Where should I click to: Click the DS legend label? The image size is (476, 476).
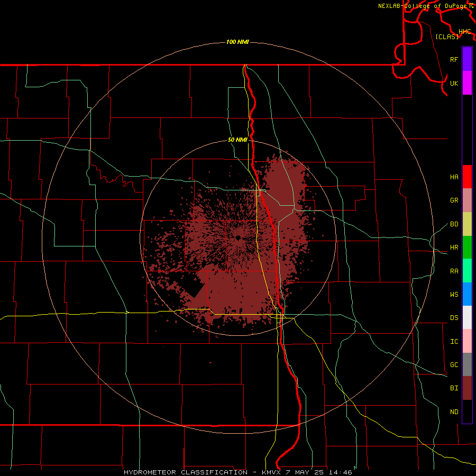coord(454,318)
